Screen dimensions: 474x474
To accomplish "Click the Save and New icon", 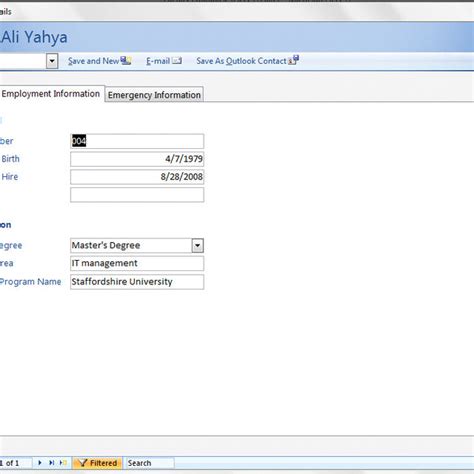I will [x=126, y=61].
